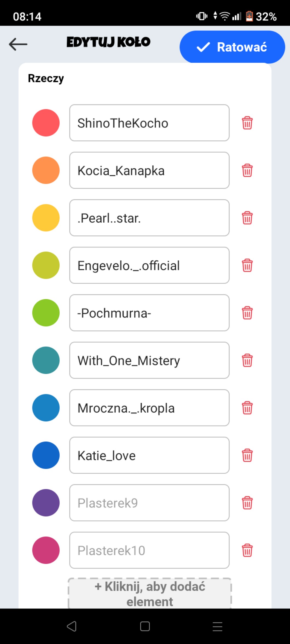Tap the back arrow icon
The image size is (290, 644).
[x=18, y=44]
